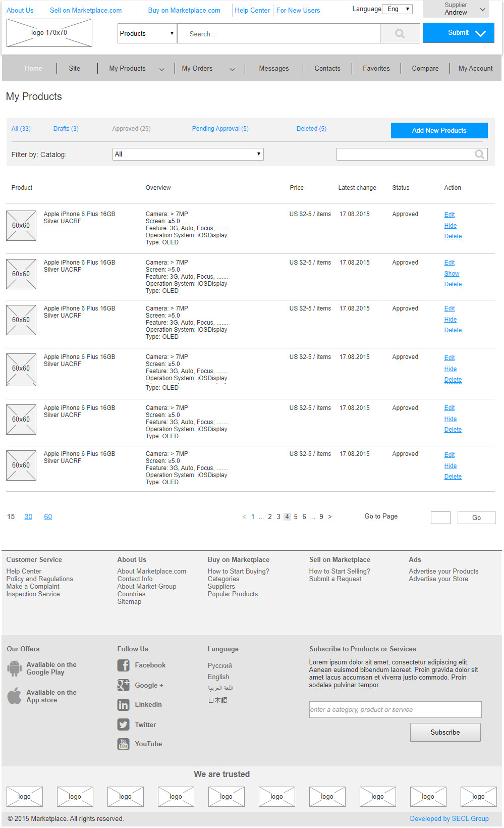The image size is (504, 828).
Task: Open the Products category dropdown beside search
Action: click(x=147, y=33)
